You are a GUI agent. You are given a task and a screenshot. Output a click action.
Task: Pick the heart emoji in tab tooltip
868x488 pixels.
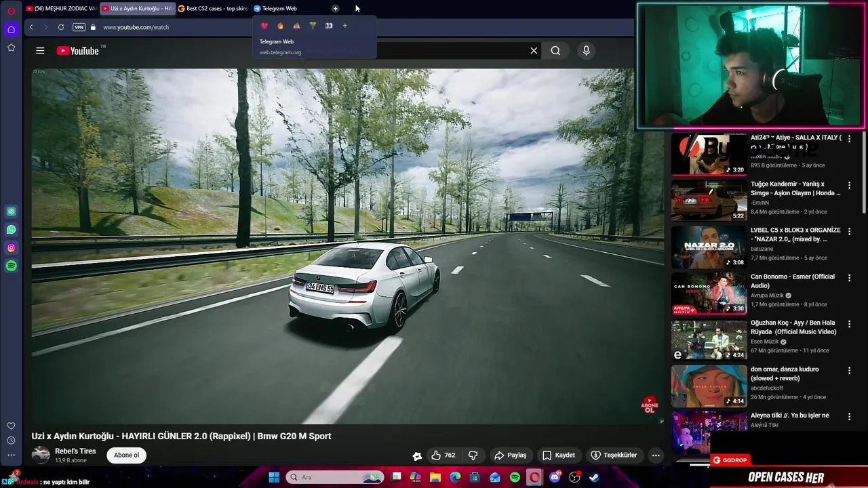[264, 26]
